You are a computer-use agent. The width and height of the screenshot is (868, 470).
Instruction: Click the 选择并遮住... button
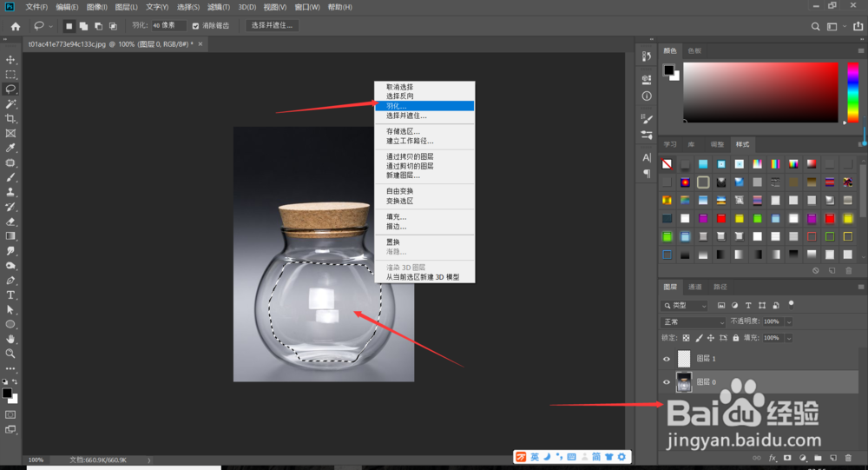click(272, 25)
